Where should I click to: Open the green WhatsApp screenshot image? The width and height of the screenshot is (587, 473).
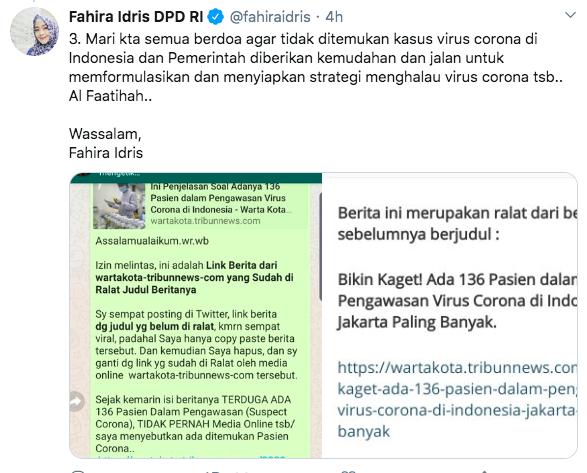click(x=196, y=315)
